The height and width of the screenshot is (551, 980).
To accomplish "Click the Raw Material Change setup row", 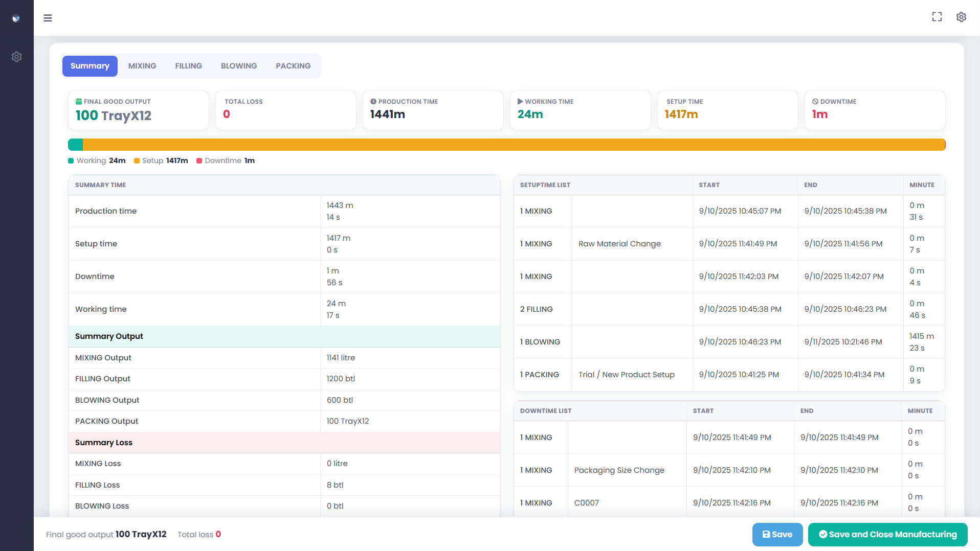I will coord(729,244).
